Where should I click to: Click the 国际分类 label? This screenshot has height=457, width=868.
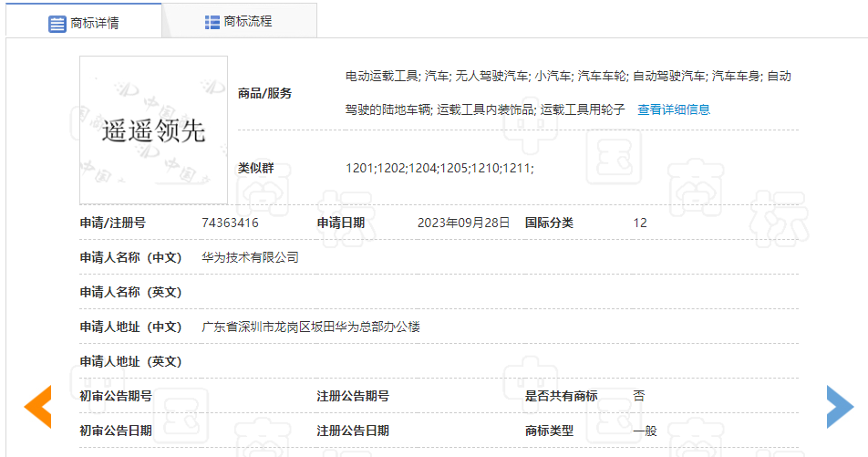[x=549, y=223]
